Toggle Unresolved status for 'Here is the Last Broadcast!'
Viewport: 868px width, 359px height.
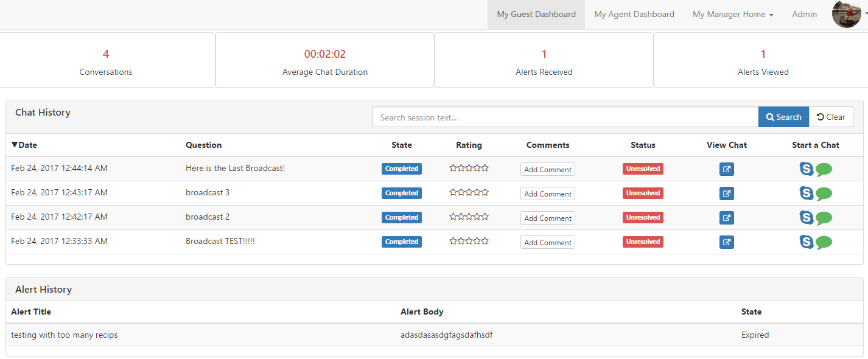[643, 169]
